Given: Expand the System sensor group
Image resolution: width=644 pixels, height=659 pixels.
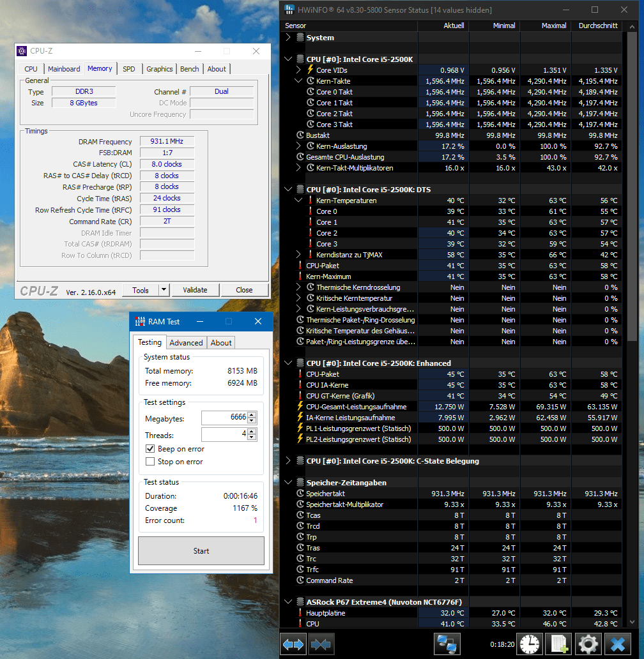Looking at the screenshot, I should tap(288, 37).
